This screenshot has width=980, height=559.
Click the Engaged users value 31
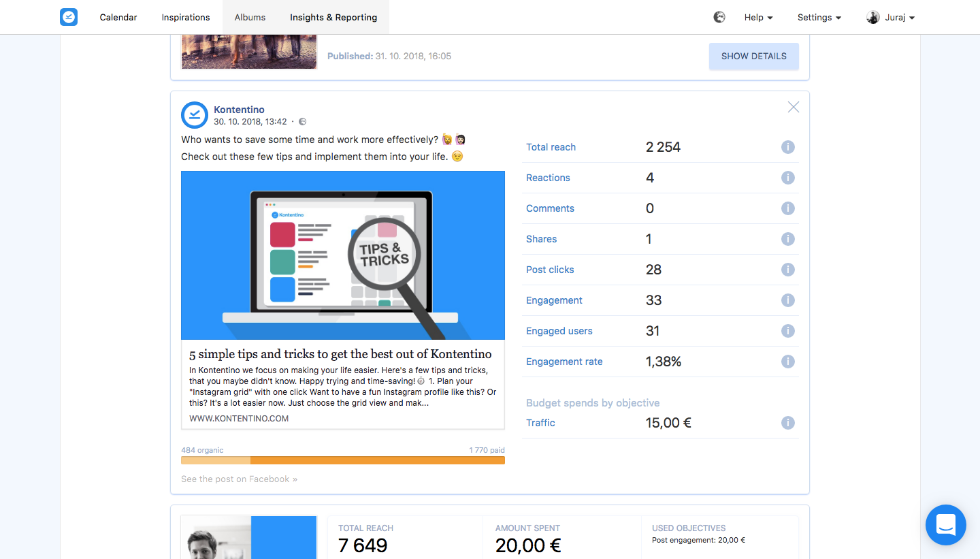653,331
